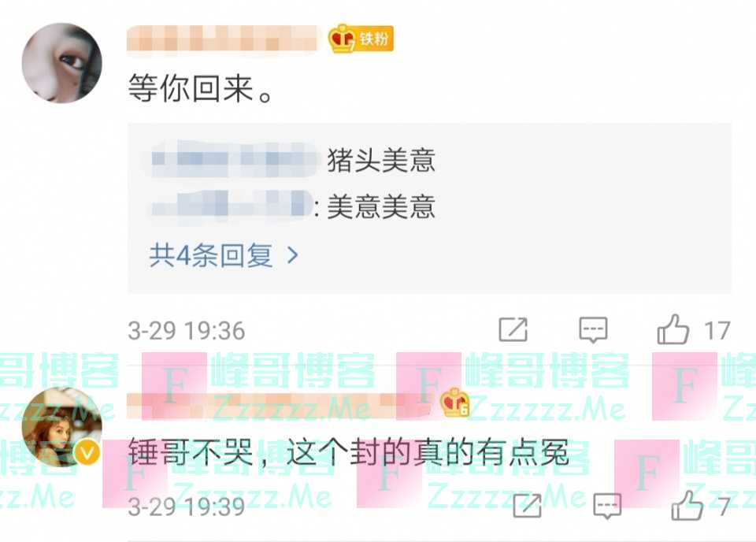
Task: Tap the level 6 crown badge
Action: coord(454,402)
